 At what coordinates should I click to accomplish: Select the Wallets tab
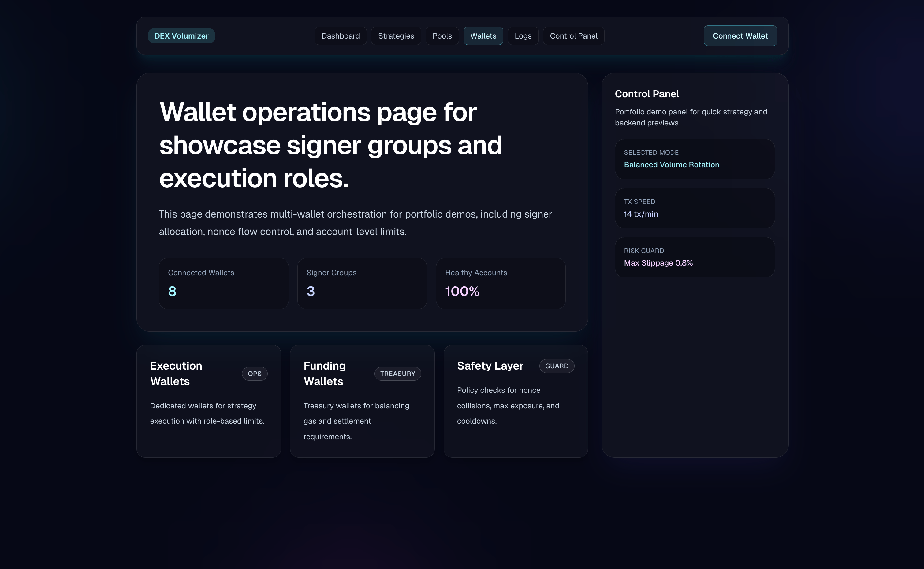pyautogui.click(x=483, y=36)
